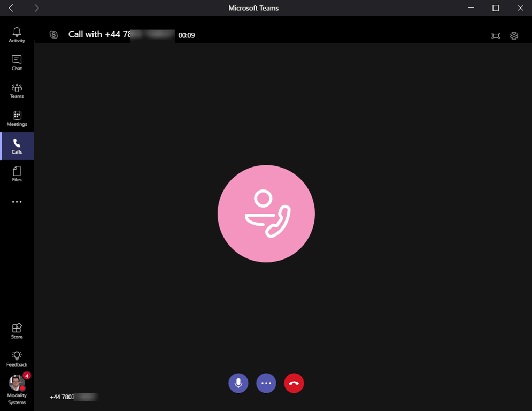The image size is (532, 411).
Task: Select the Calls tab in sidebar
Action: point(17,146)
